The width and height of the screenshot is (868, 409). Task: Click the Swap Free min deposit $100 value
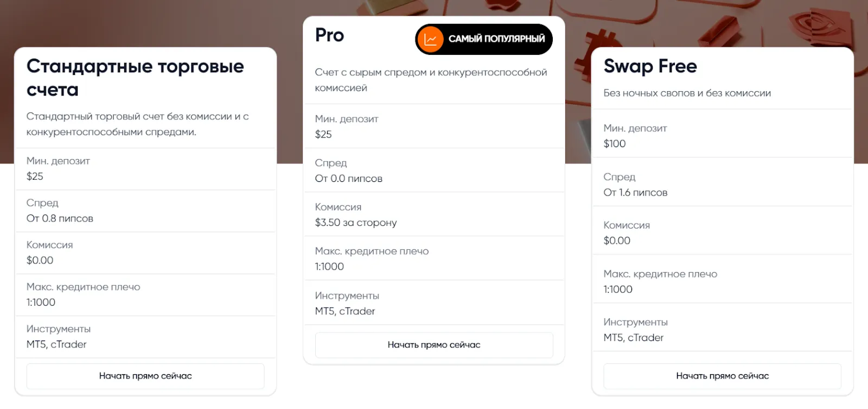pos(615,144)
